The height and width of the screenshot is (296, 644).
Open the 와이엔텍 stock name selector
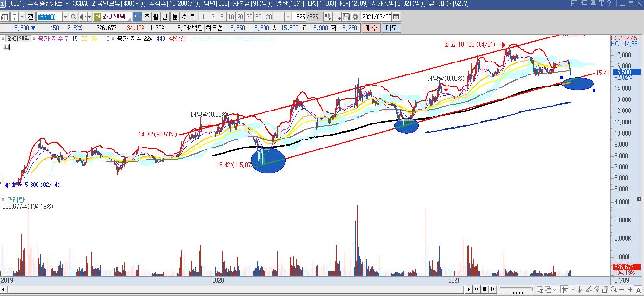(x=116, y=17)
